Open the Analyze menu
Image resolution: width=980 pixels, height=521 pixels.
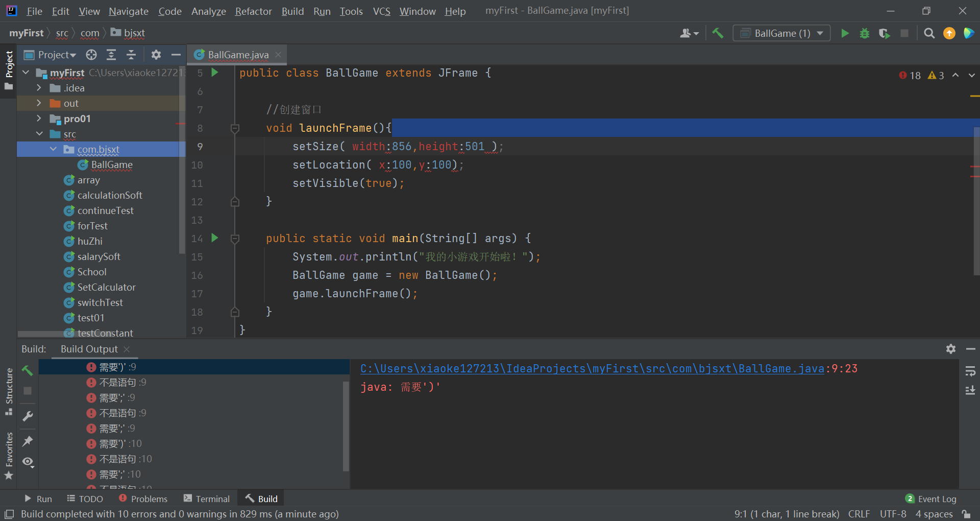(208, 11)
